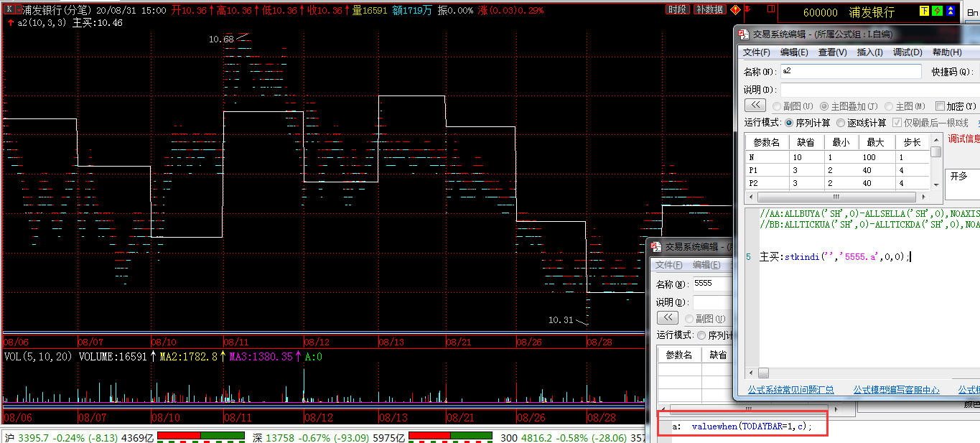The width and height of the screenshot is (980, 443).
Task: Open 查看(V) menu in a2 editor
Action: click(x=832, y=52)
